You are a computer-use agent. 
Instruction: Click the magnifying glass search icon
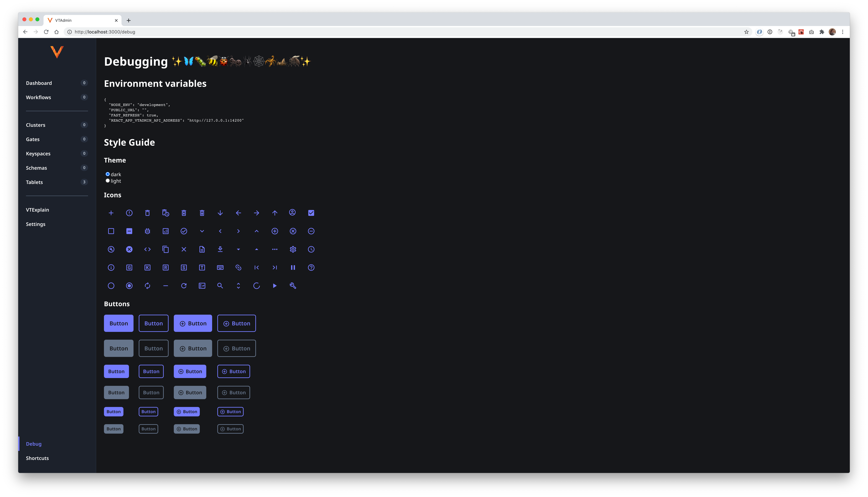pos(220,286)
